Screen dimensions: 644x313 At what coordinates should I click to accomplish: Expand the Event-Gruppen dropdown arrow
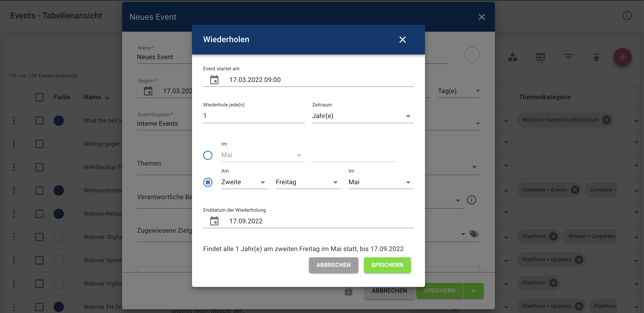point(477,124)
